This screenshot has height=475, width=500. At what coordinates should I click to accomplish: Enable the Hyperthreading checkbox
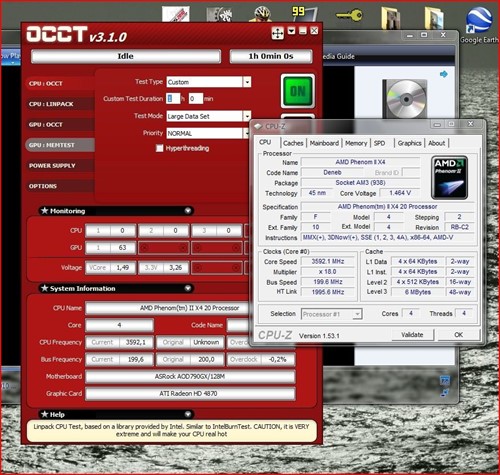(x=160, y=148)
